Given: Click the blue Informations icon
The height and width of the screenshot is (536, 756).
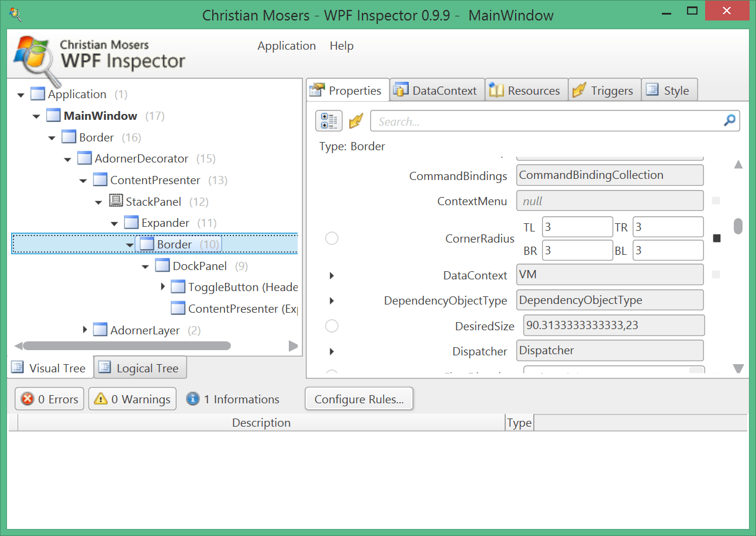Looking at the screenshot, I should 193,399.
